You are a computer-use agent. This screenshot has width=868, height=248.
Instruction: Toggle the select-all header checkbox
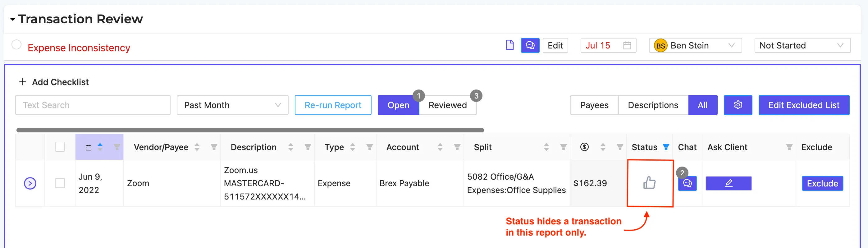tap(60, 147)
